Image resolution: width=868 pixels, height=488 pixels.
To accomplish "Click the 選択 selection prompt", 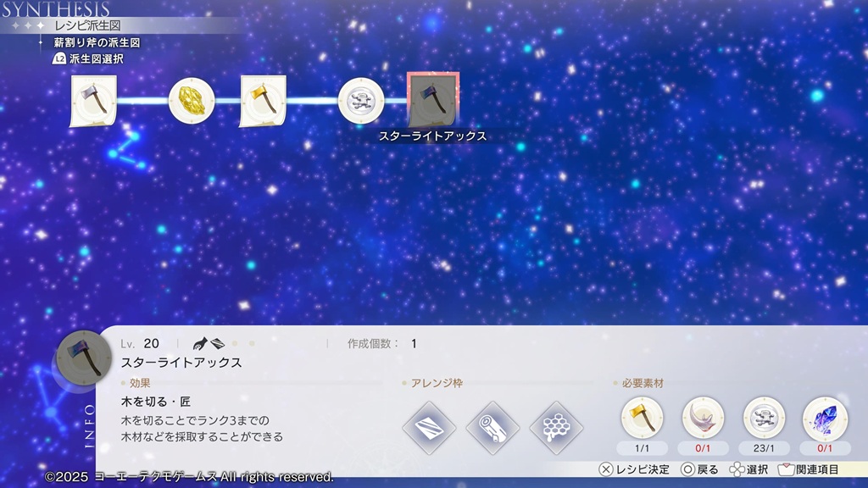I will tap(748, 469).
